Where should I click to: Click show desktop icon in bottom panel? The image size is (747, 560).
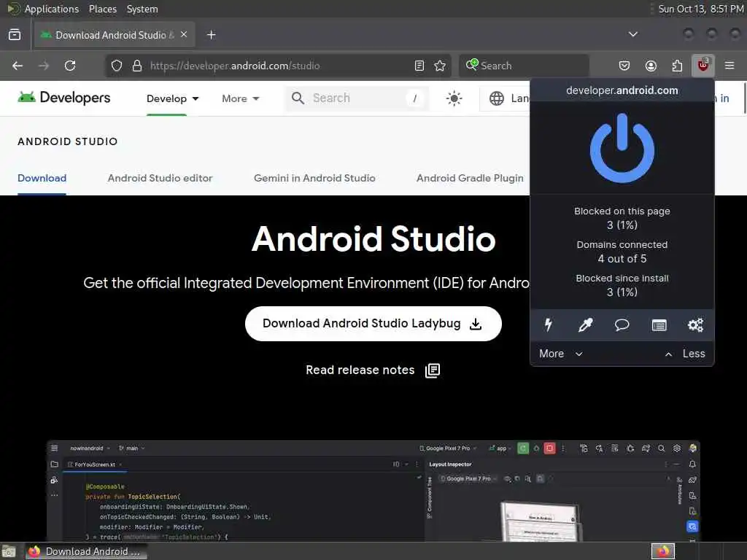pyautogui.click(x=9, y=551)
